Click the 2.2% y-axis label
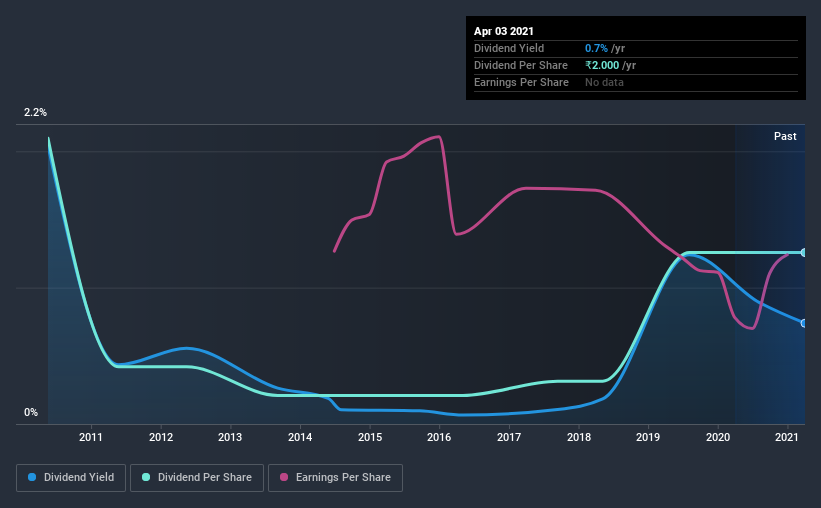The height and width of the screenshot is (508, 821). (35, 112)
